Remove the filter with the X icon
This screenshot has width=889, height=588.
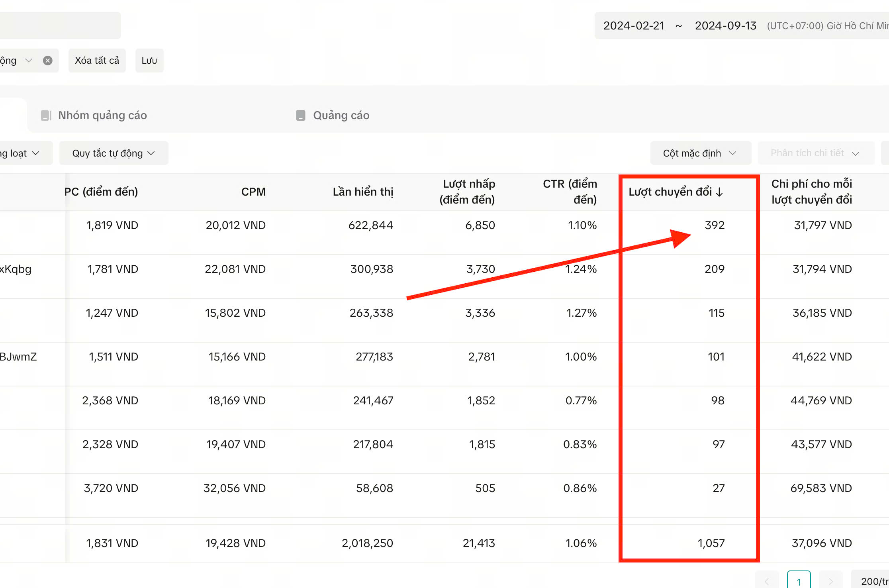pos(48,61)
